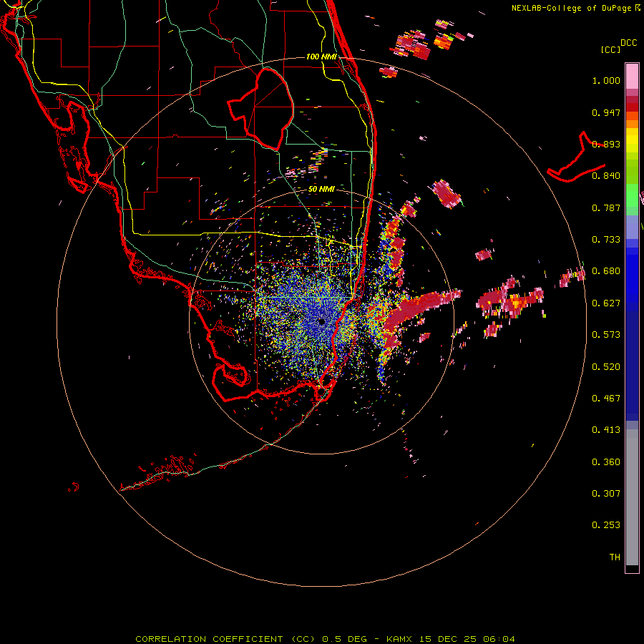The height and width of the screenshot is (644, 644).
Task: Select the 0.253 scale value
Action: click(606, 525)
